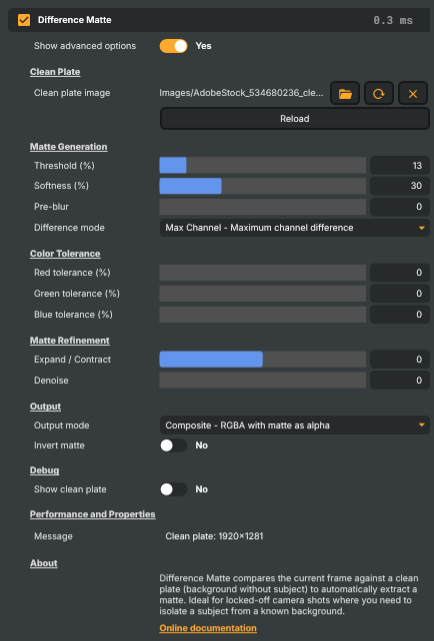Open folder to browse clean plate image
The height and width of the screenshot is (641, 434).
pyautogui.click(x=345, y=94)
